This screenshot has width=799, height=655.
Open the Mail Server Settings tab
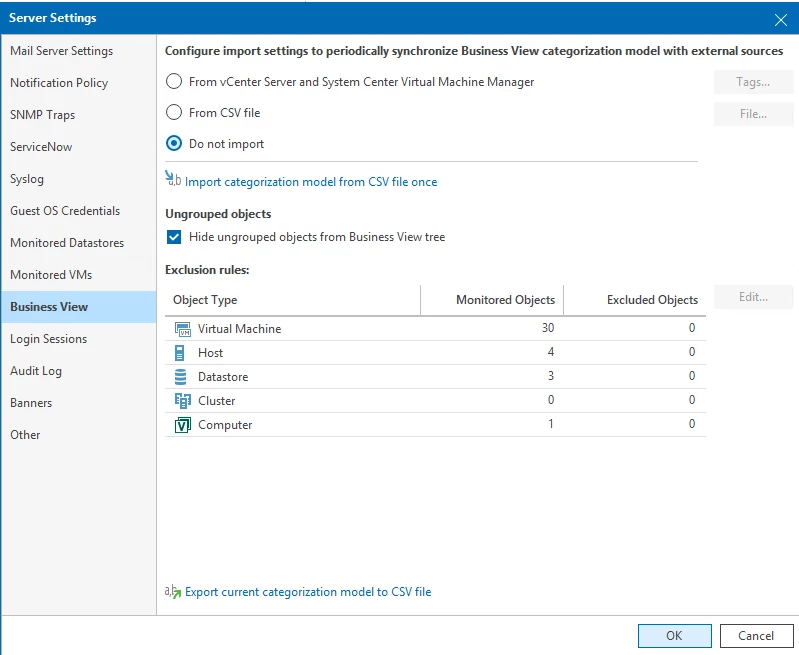61,51
